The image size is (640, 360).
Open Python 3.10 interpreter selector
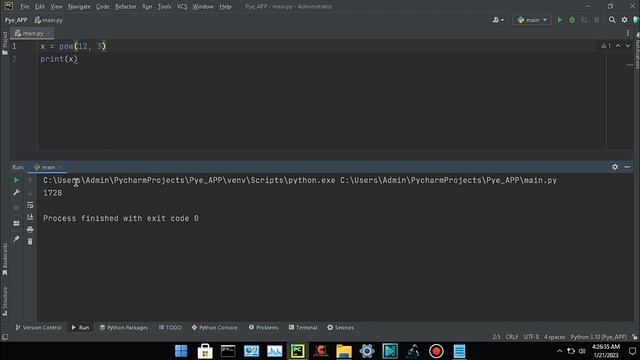[598, 337]
